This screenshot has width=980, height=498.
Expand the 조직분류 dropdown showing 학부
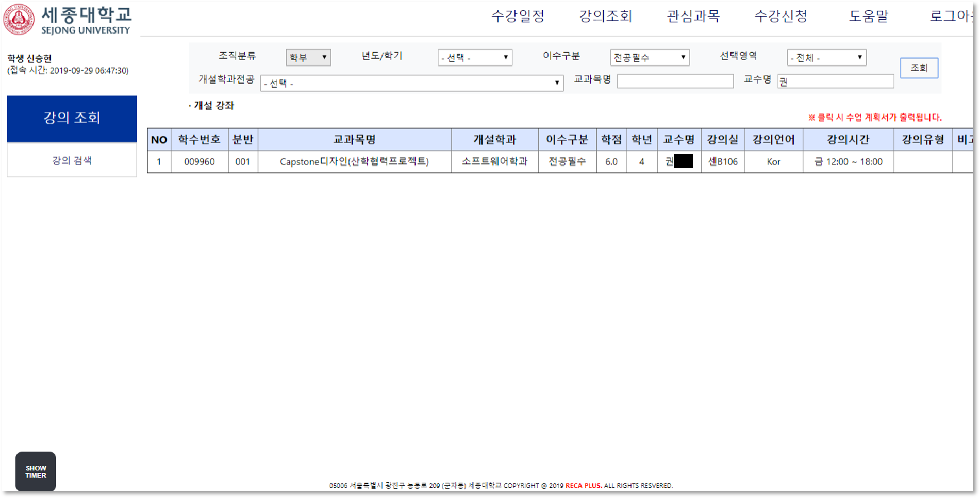click(x=308, y=57)
